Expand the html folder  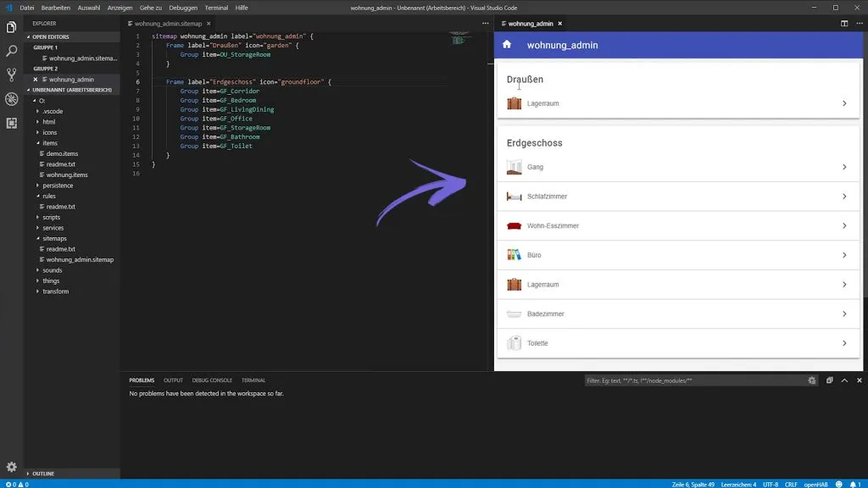tap(48, 122)
